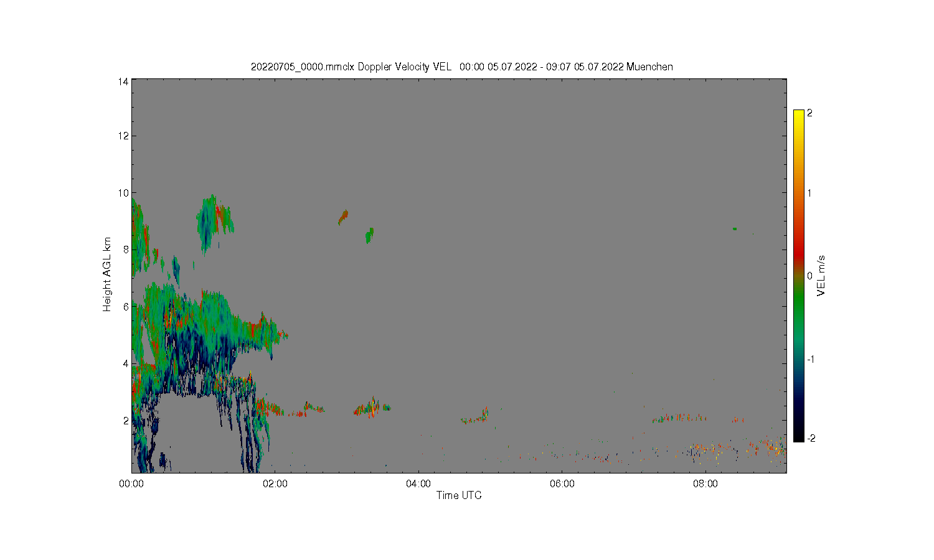The height and width of the screenshot is (560, 934).
Task: Click the time tick label 06:00
Action: coord(562,483)
